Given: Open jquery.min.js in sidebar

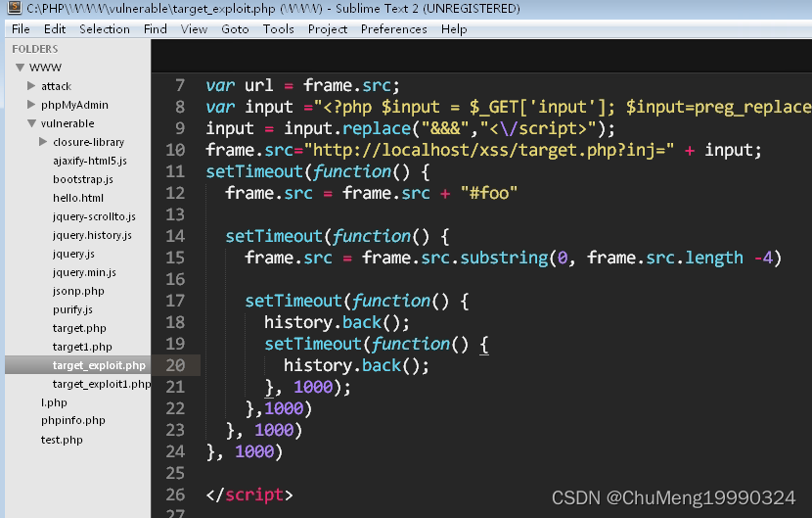Looking at the screenshot, I should [84, 273].
